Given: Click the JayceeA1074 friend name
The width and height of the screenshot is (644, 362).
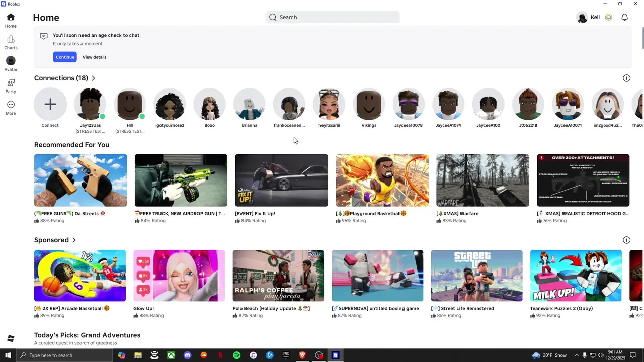Looking at the screenshot, I should [448, 125].
